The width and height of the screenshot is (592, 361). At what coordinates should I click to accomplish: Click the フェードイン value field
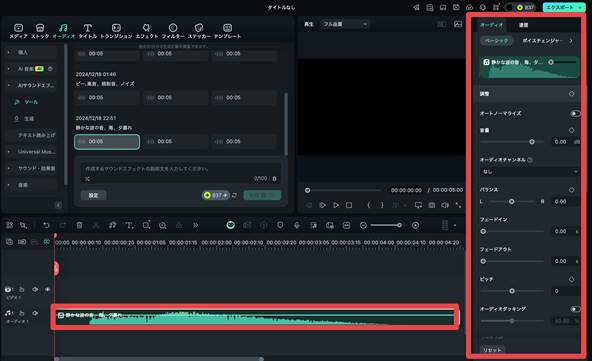click(x=561, y=231)
